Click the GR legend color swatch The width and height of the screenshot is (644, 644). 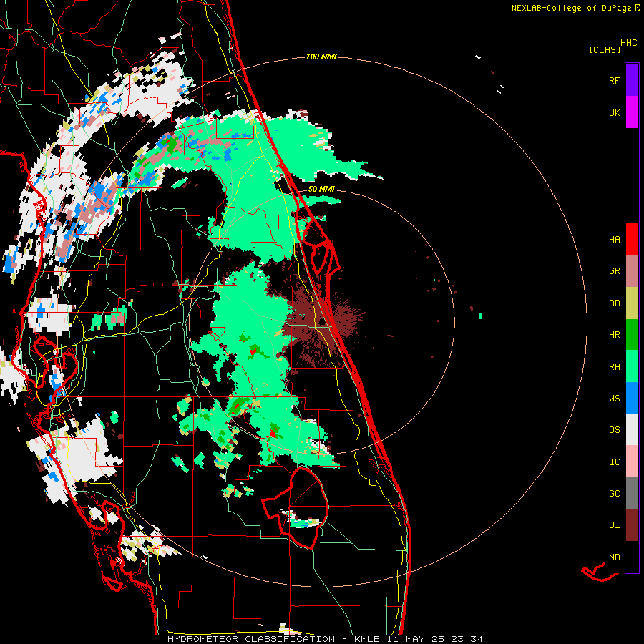[x=632, y=271]
